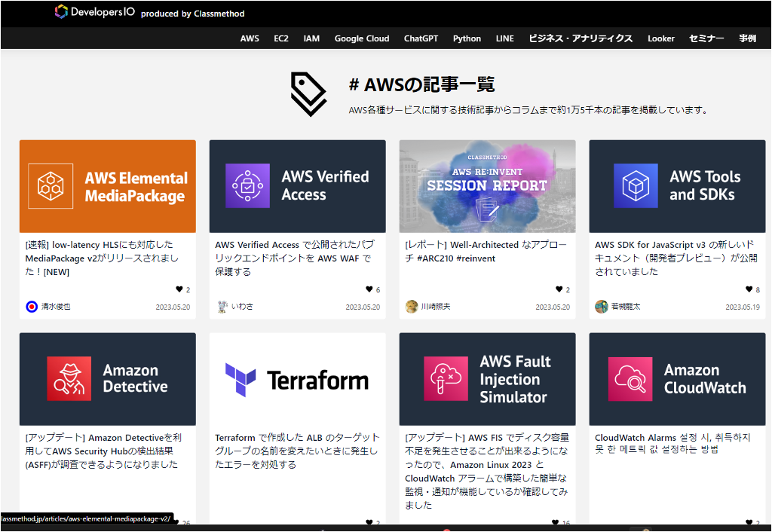Open the AWS Elemental MediaPackage thumbnail
The image size is (772, 532).
tap(108, 187)
